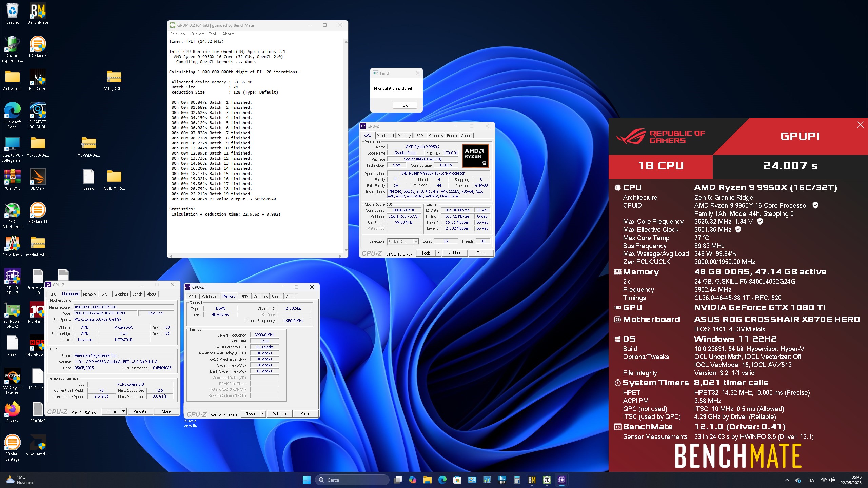Switch to Mainboard tab in the CPU-Z CPU window

click(385, 136)
